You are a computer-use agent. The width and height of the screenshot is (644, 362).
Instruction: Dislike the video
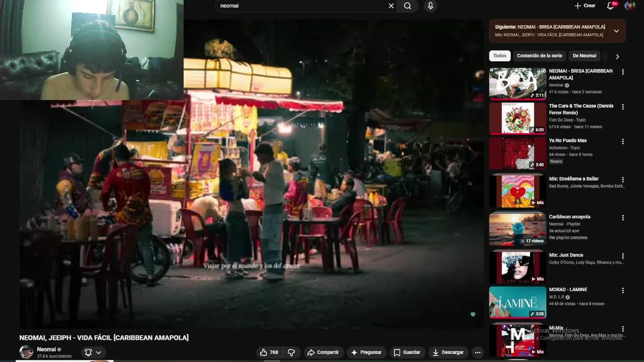click(x=291, y=352)
